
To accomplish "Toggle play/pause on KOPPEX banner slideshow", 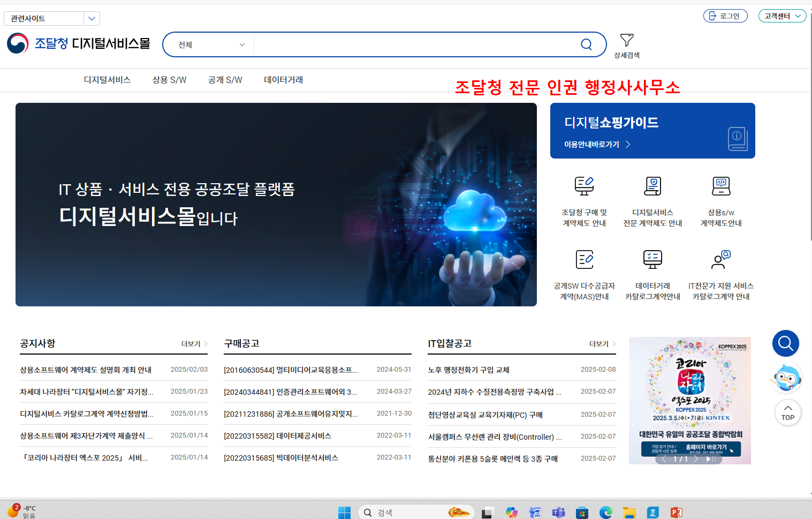I will 711,459.
